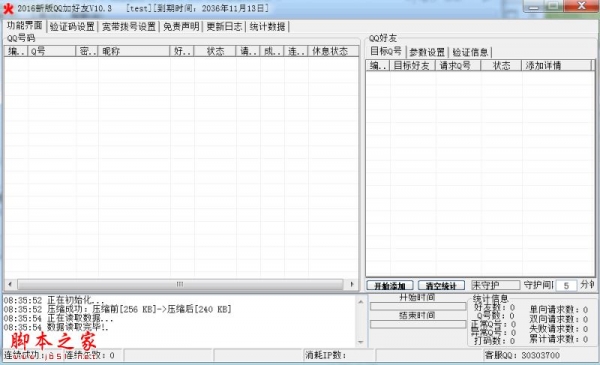The image size is (600, 365).
Task: Switch to the 验证信息 tab
Action: click(x=470, y=52)
